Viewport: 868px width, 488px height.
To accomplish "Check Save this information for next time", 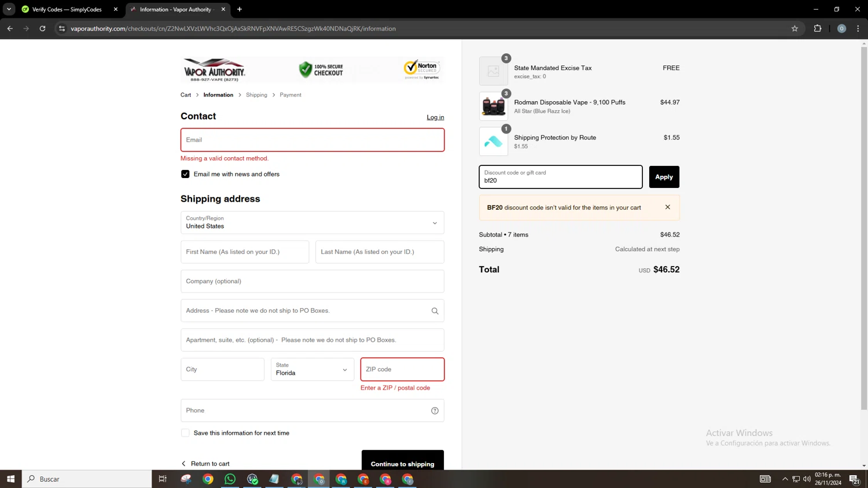I will click(185, 433).
